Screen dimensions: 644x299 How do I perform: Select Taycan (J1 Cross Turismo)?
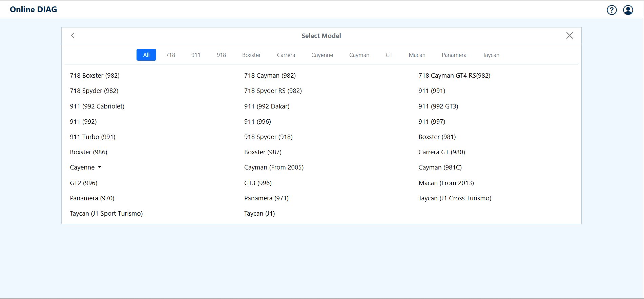(455, 198)
